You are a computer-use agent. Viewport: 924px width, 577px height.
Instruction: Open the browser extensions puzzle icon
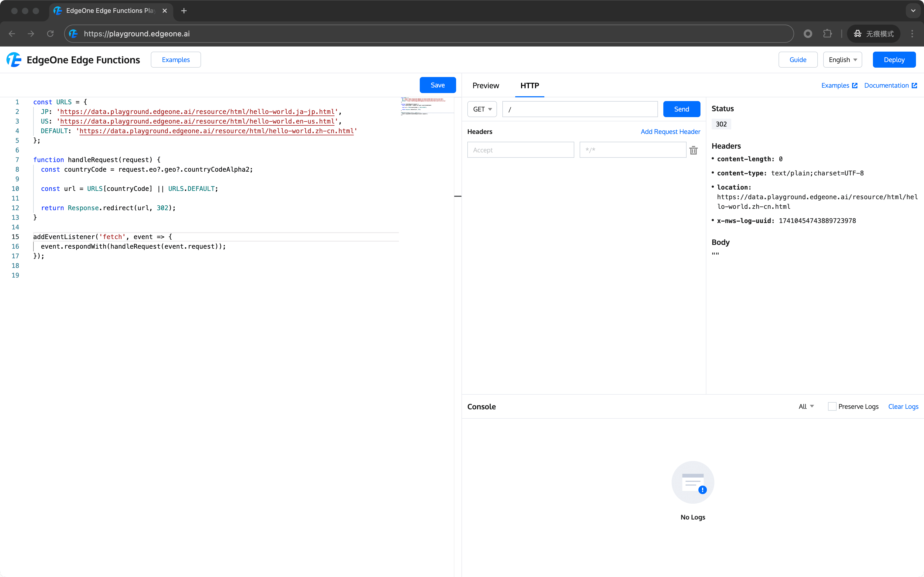[x=827, y=34]
